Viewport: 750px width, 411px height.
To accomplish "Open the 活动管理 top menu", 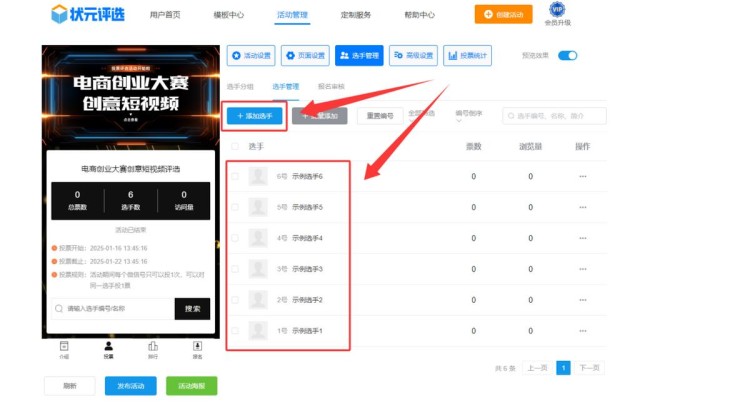I will pos(293,16).
